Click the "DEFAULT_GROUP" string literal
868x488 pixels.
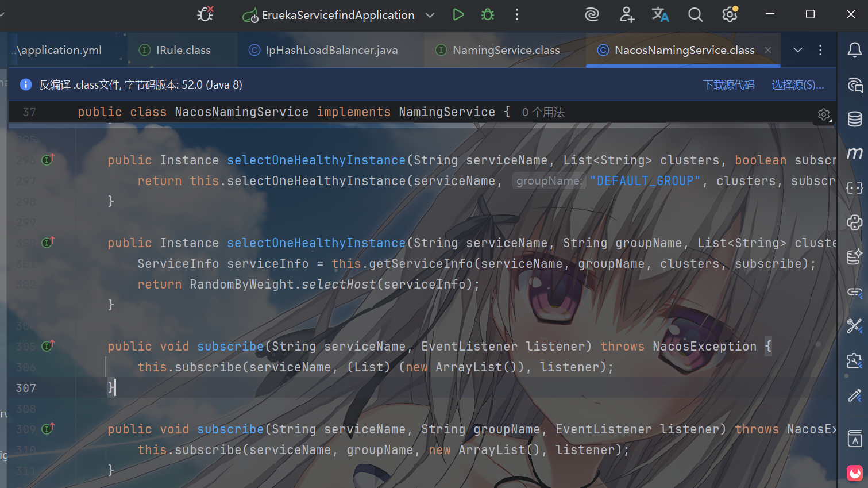tap(645, 181)
